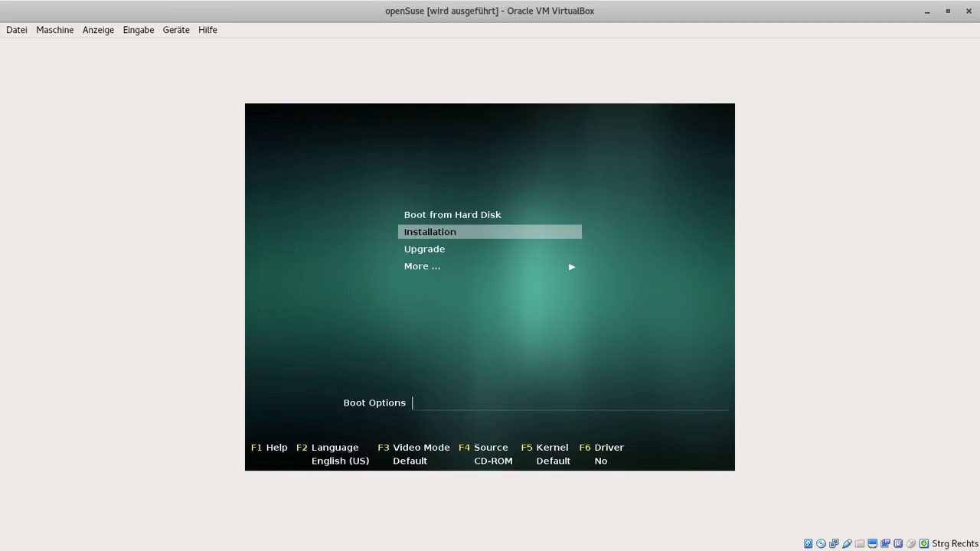Open the F6 Driver selector
The image size is (980, 551).
pos(601,448)
